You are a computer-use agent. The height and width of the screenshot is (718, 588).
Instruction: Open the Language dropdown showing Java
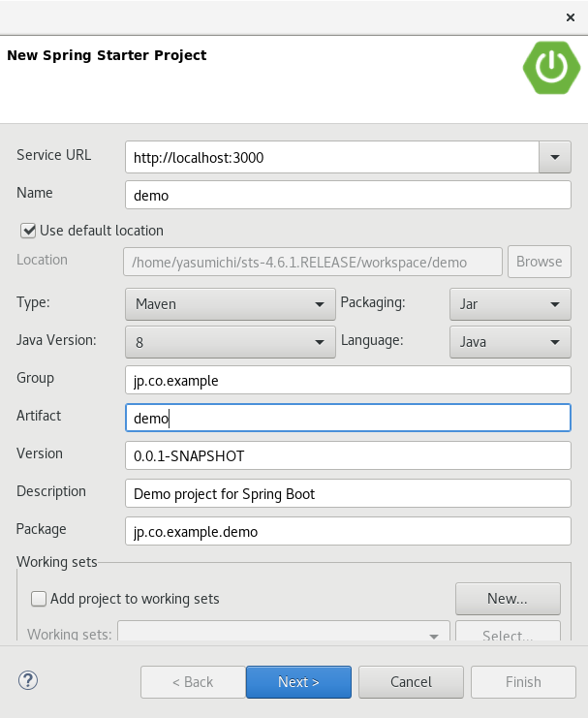[511, 342]
